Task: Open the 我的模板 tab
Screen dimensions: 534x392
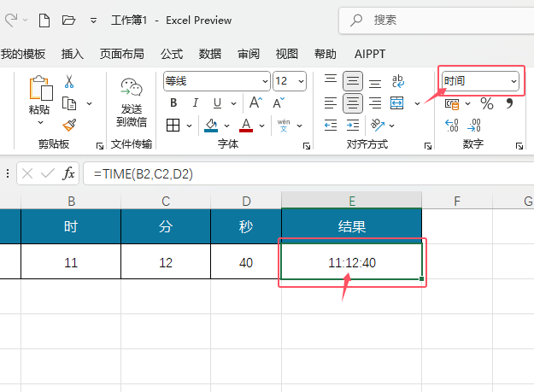Action: pyautogui.click(x=23, y=54)
